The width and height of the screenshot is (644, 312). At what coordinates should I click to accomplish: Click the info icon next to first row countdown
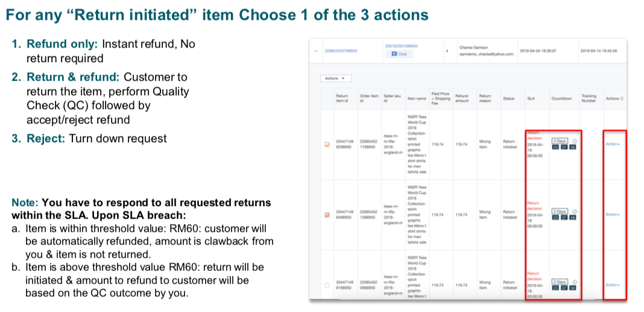pos(573,142)
